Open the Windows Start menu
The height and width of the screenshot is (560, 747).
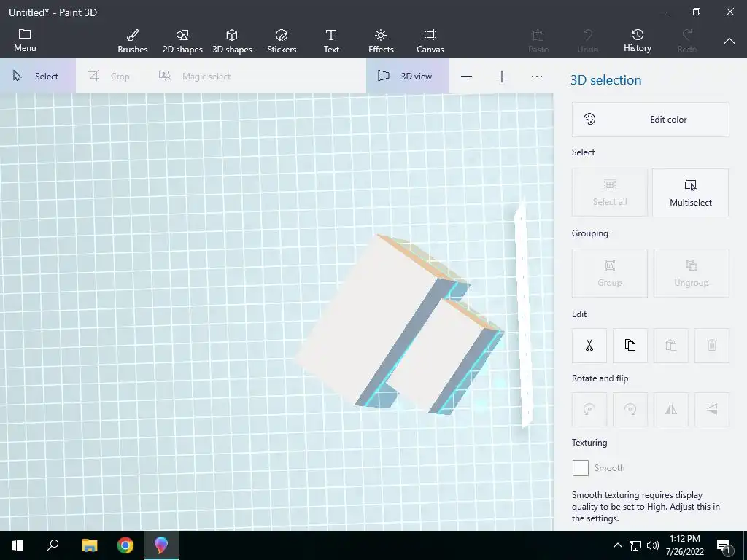18,545
